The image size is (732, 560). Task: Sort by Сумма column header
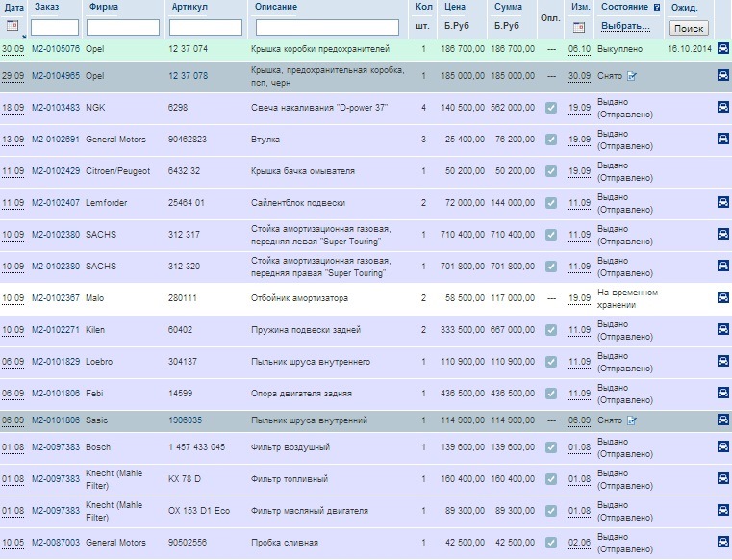tap(508, 7)
